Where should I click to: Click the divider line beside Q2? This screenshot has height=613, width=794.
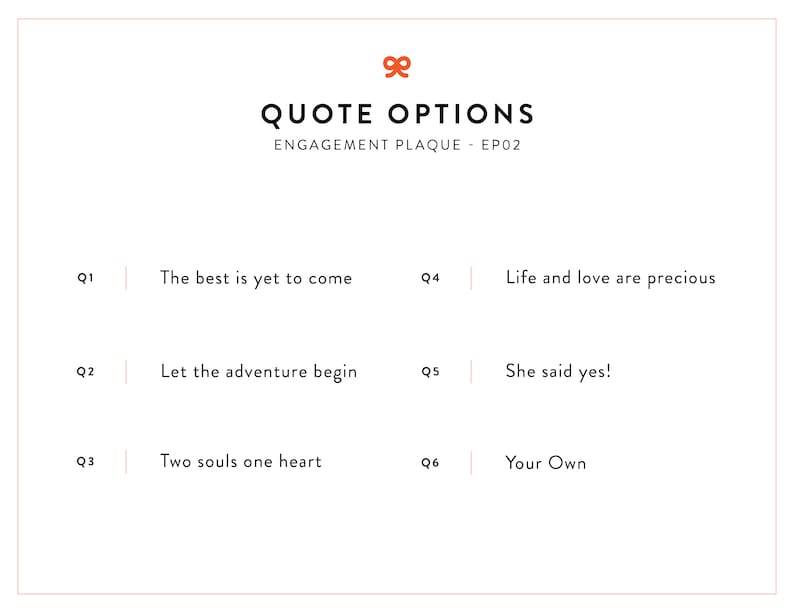click(x=126, y=372)
